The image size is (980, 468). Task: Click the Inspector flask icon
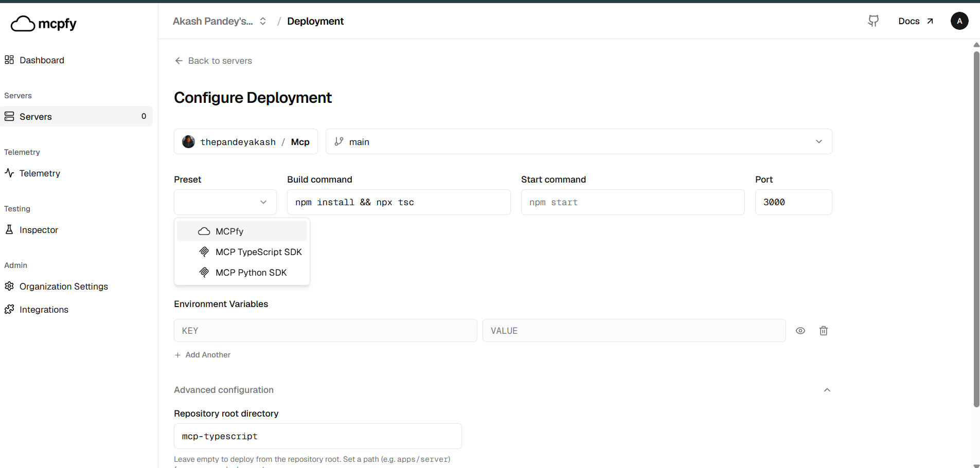point(9,230)
